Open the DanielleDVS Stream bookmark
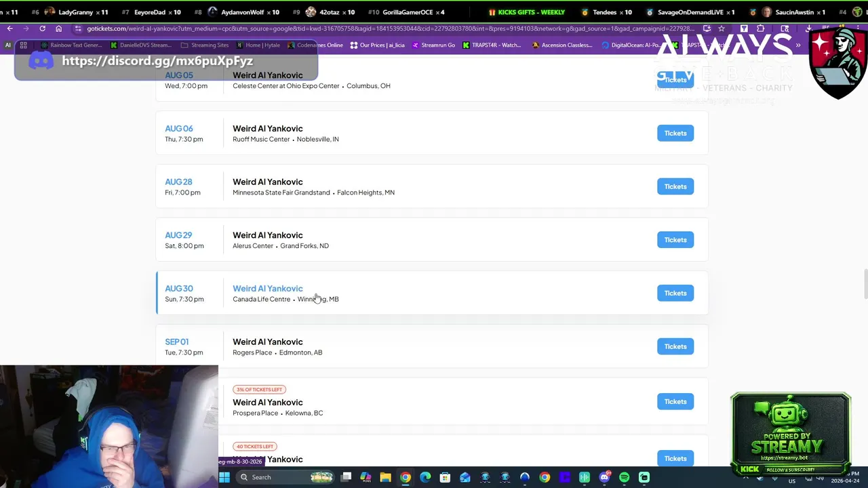 (x=140, y=45)
